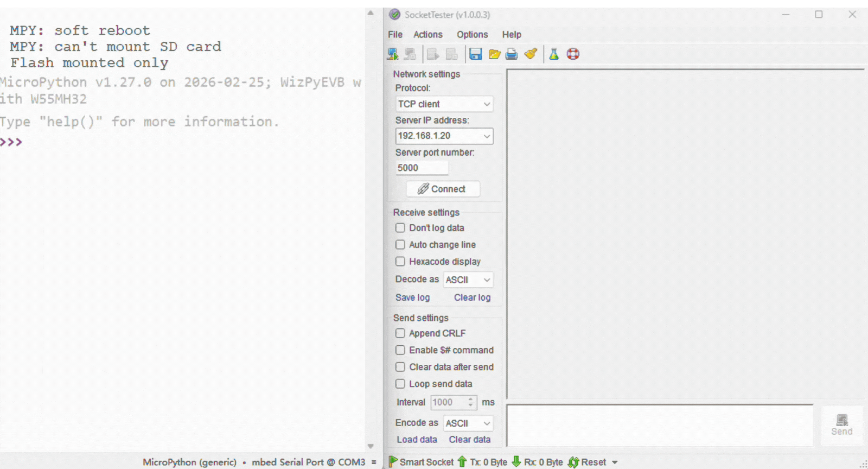This screenshot has height=469, width=868.
Task: Click the red lifebuoy help icon
Action: pos(573,54)
